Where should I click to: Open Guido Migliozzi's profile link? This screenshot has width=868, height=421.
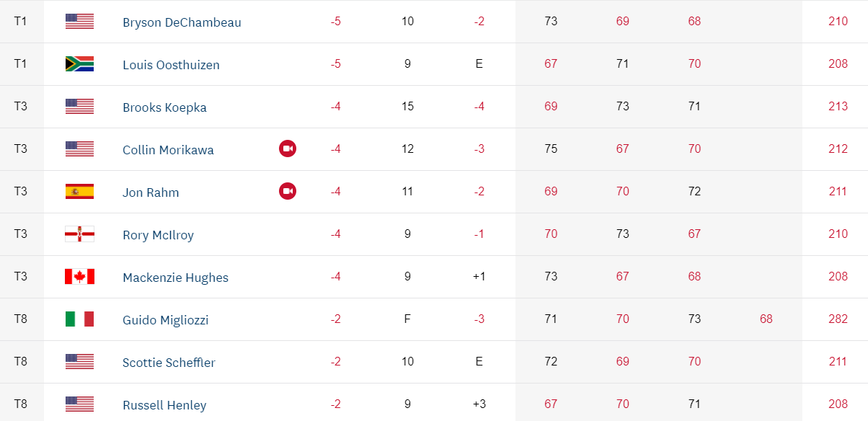coord(165,320)
